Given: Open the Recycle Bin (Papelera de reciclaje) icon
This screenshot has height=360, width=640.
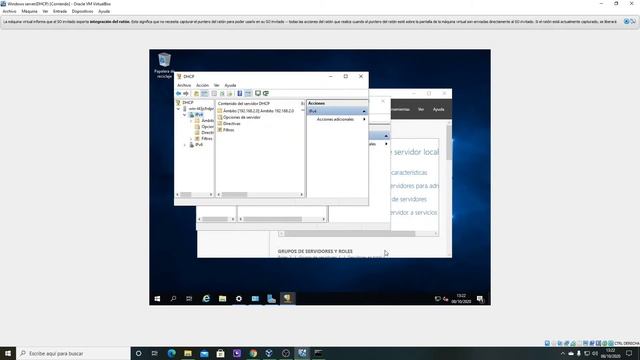Looking at the screenshot, I should pos(164,65).
